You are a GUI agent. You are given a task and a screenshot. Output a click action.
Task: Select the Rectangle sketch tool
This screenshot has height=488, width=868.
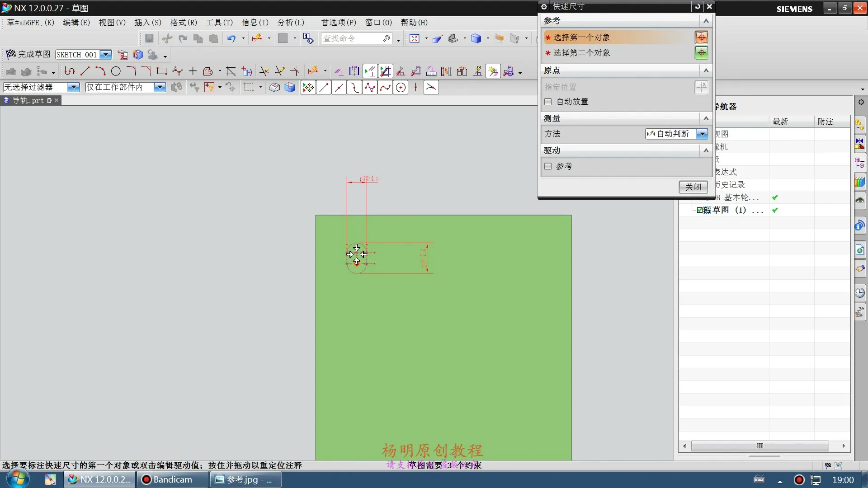161,71
